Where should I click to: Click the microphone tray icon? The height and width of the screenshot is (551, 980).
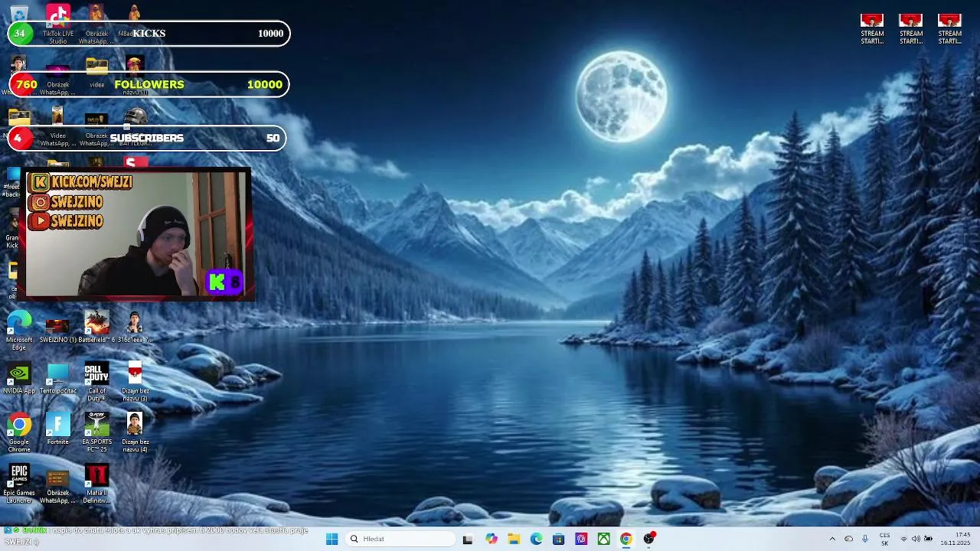click(x=865, y=539)
